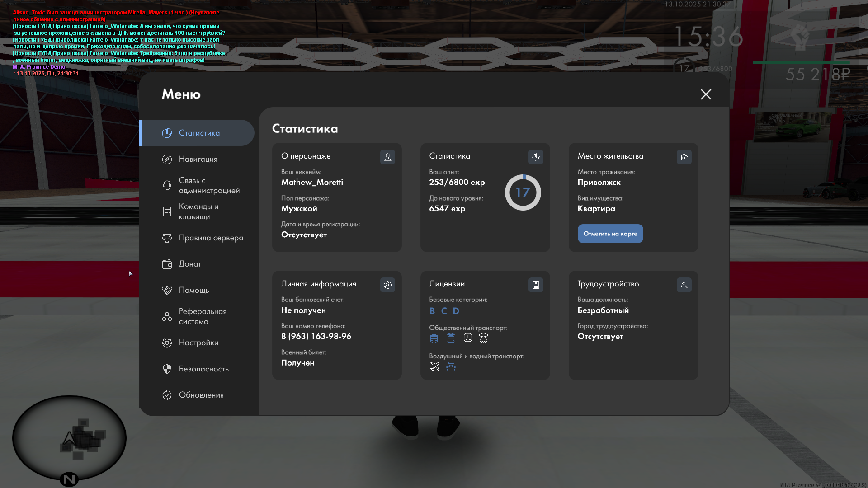Image resolution: width=868 pixels, height=488 pixels.
Task: Click the ship license icon
Action: click(451, 366)
